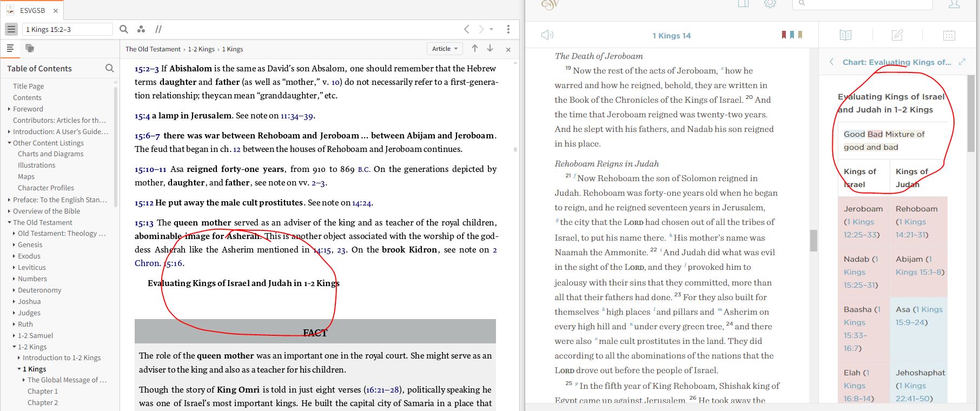The image size is (980, 411).
Task: Open the ESV library book icon
Action: click(743, 4)
